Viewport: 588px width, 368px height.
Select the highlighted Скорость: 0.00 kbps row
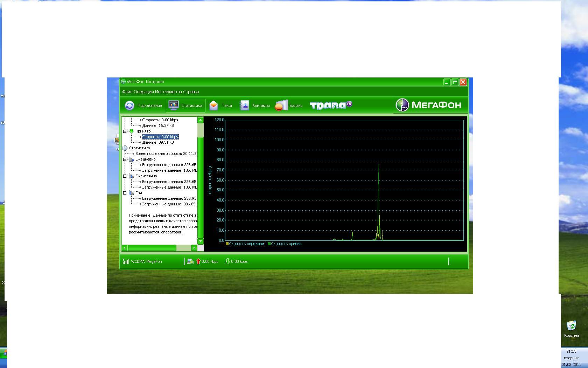pyautogui.click(x=160, y=137)
